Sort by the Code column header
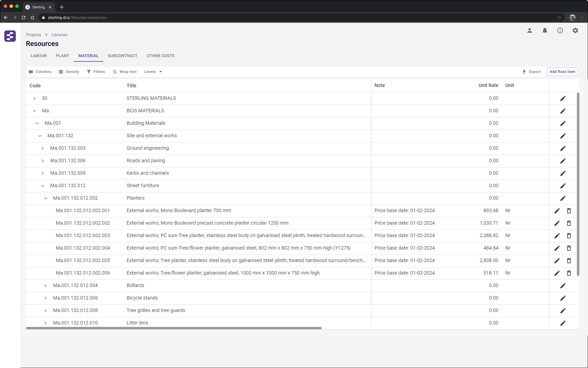The height and width of the screenshot is (368, 588). click(35, 86)
